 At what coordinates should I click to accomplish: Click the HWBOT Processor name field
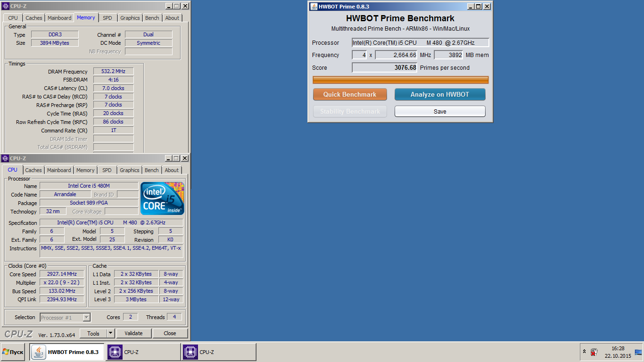tap(421, 42)
